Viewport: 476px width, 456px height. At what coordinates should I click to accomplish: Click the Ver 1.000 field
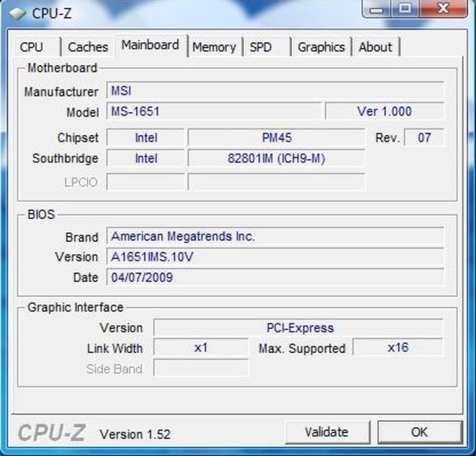(384, 111)
